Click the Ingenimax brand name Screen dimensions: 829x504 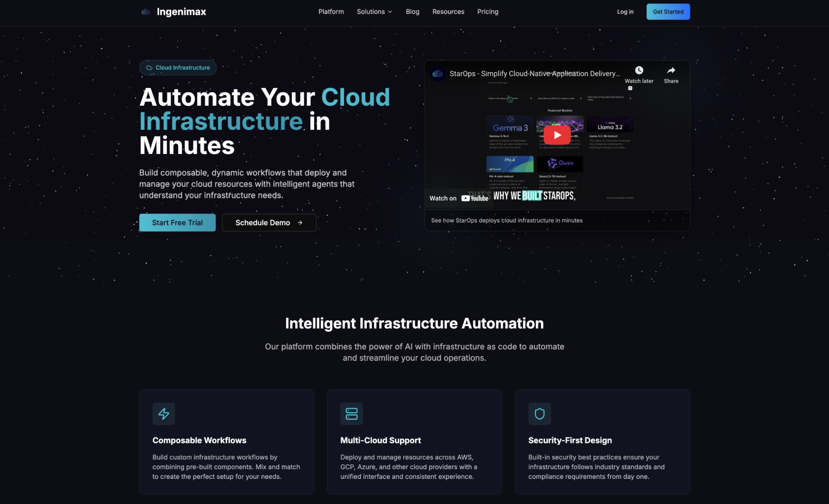click(x=181, y=12)
